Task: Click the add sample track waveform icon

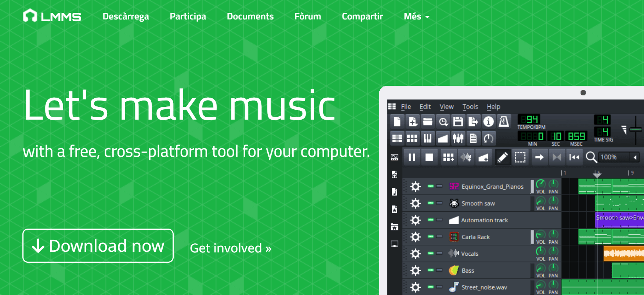Action: click(466, 157)
